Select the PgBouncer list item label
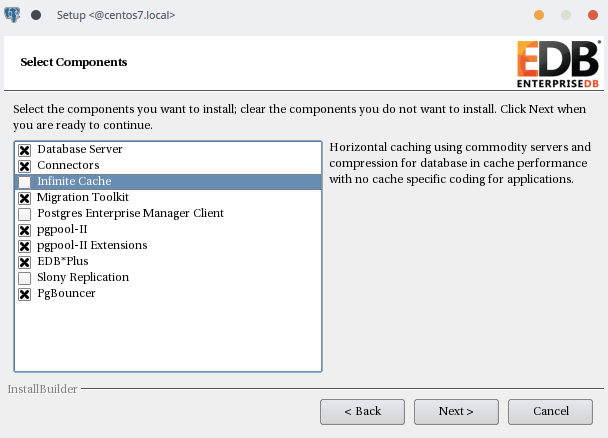 click(66, 293)
